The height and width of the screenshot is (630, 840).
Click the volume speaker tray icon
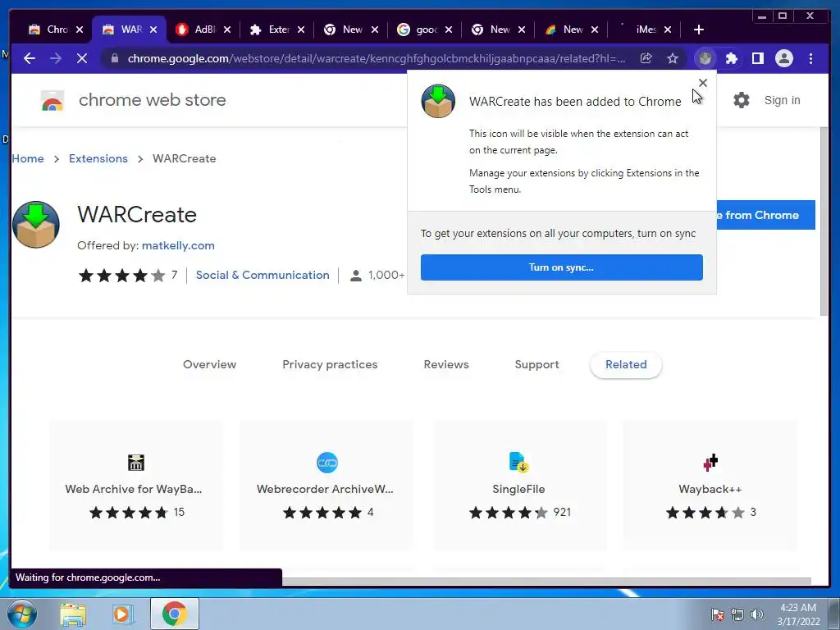pyautogui.click(x=757, y=614)
